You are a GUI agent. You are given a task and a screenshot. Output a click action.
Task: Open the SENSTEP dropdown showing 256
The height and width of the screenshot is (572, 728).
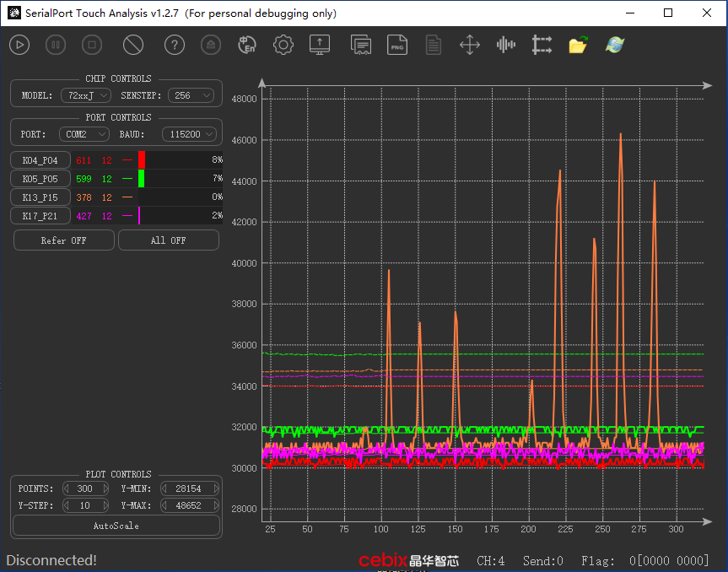191,95
